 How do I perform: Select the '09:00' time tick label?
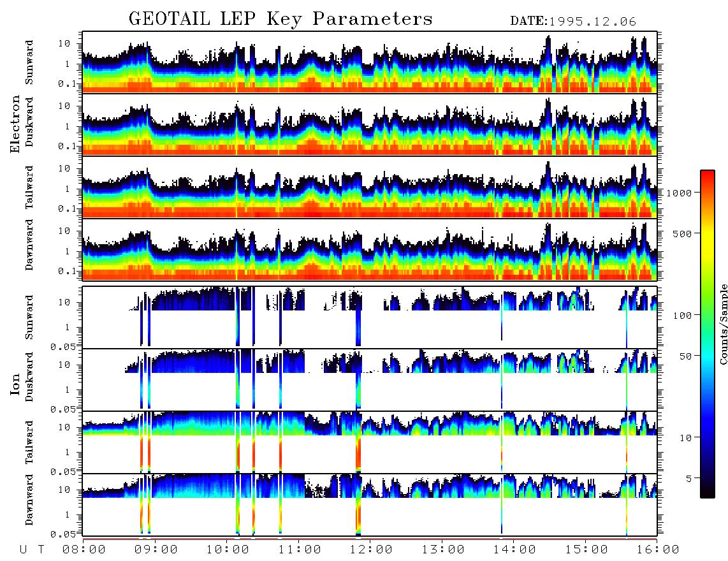click(x=156, y=550)
